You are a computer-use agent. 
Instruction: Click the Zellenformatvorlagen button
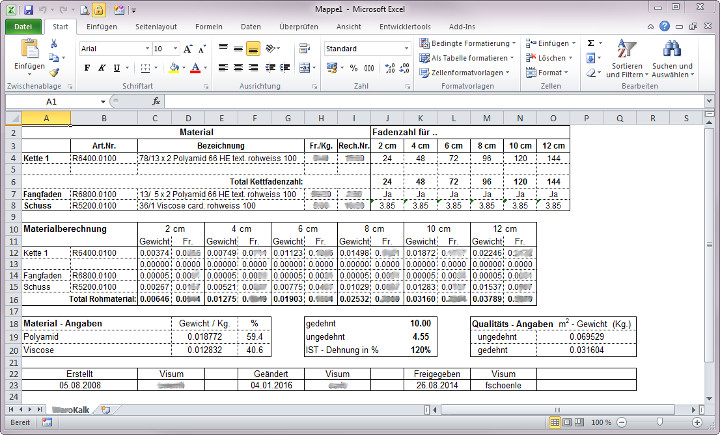click(x=467, y=72)
